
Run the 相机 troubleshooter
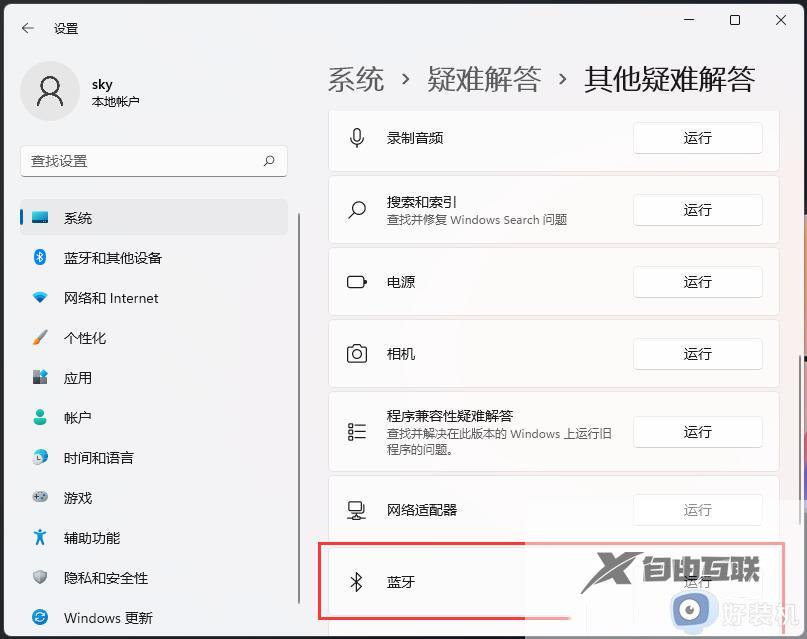coord(697,354)
